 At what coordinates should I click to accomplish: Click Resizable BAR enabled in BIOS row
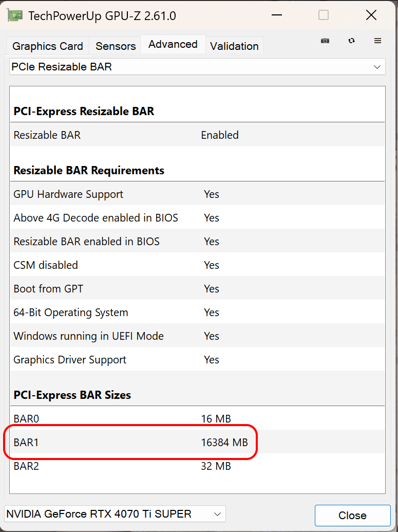197,242
